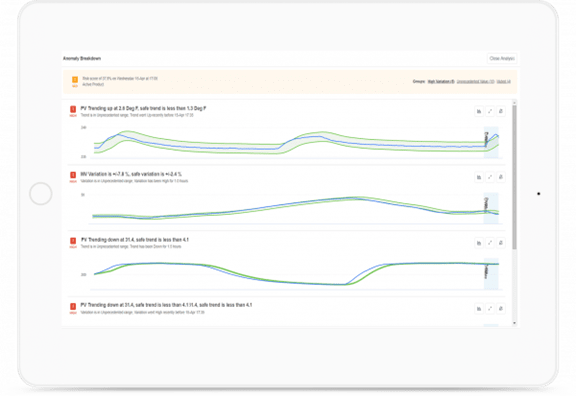Click the 240 axis label on first chart
Viewport: 576px width, 396px height.
tap(83, 128)
